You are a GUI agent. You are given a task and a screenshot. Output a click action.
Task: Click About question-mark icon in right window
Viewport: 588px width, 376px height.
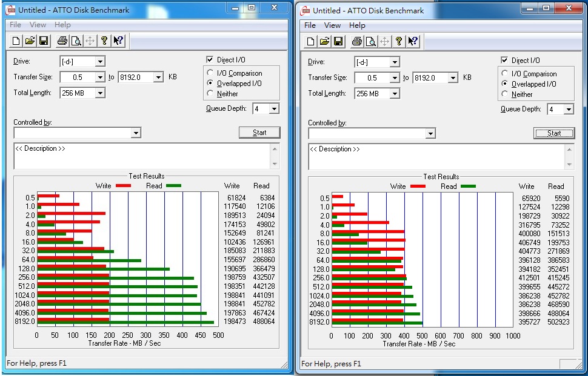[399, 41]
